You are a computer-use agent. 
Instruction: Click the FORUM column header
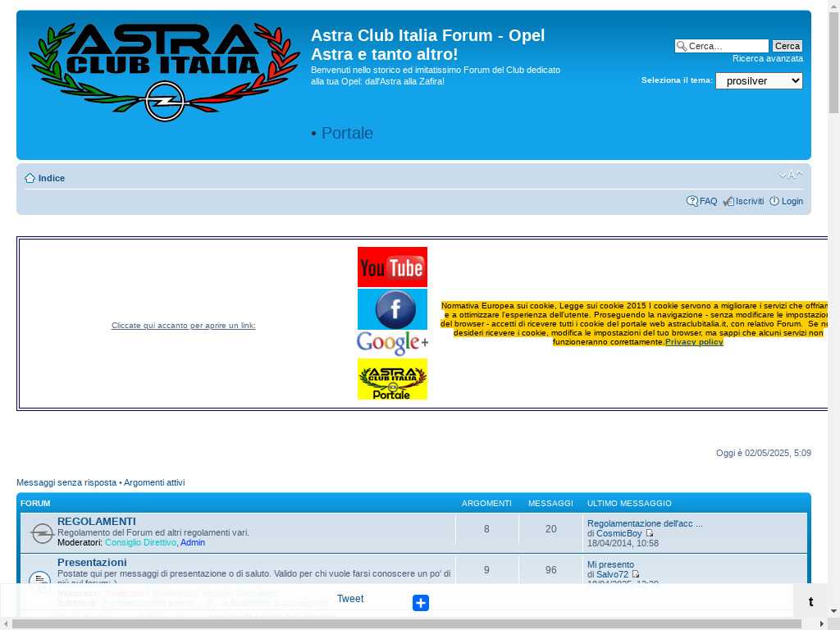click(35, 504)
